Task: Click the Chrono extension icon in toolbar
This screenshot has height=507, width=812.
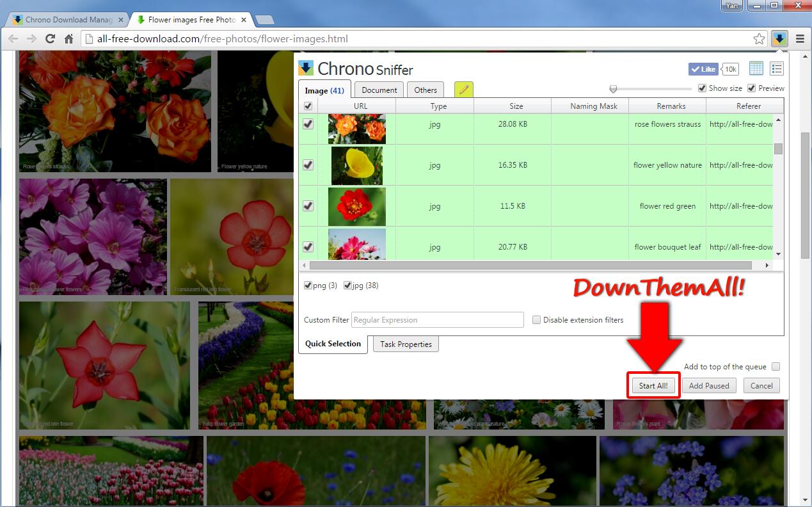Action: (779, 38)
